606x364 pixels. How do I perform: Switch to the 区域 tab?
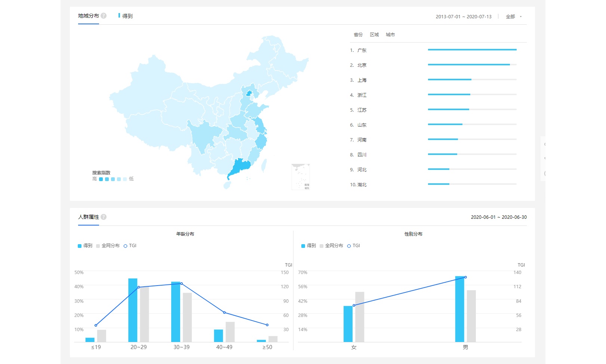(375, 34)
